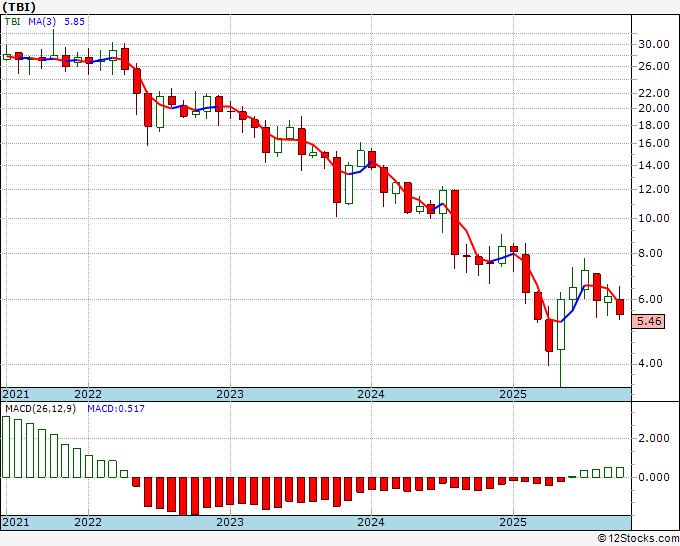
Task: Click the 18.00 price axis label
Action: [x=654, y=125]
